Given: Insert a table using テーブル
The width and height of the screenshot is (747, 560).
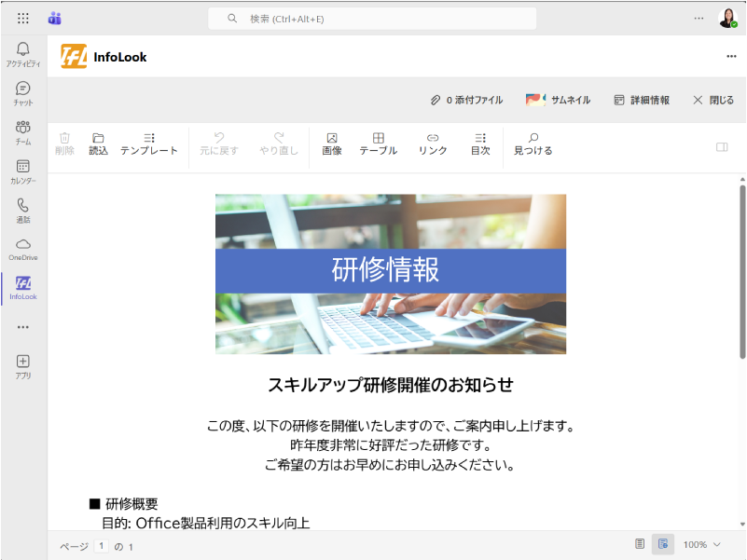Looking at the screenshot, I should tap(379, 143).
